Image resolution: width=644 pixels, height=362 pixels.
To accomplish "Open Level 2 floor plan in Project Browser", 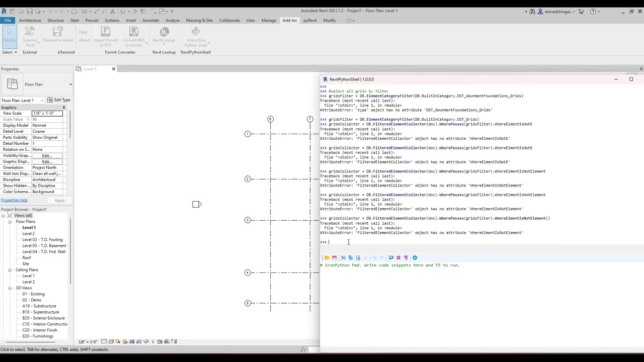I will pyautogui.click(x=28, y=234).
